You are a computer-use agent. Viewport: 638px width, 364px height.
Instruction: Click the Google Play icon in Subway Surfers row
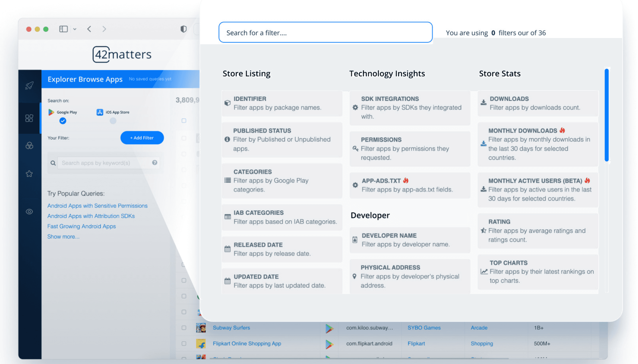click(329, 328)
